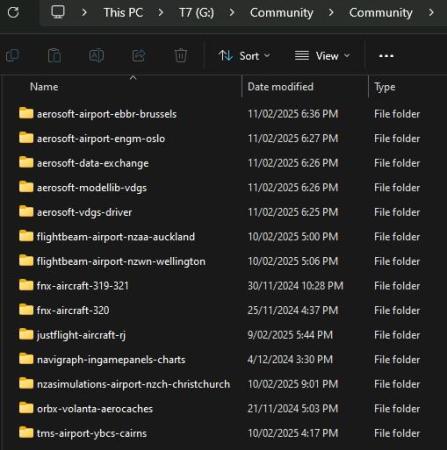Click folder icon of flightbeam-airport-nzaa-auckland
This screenshot has height=450, width=447.
(x=26, y=236)
